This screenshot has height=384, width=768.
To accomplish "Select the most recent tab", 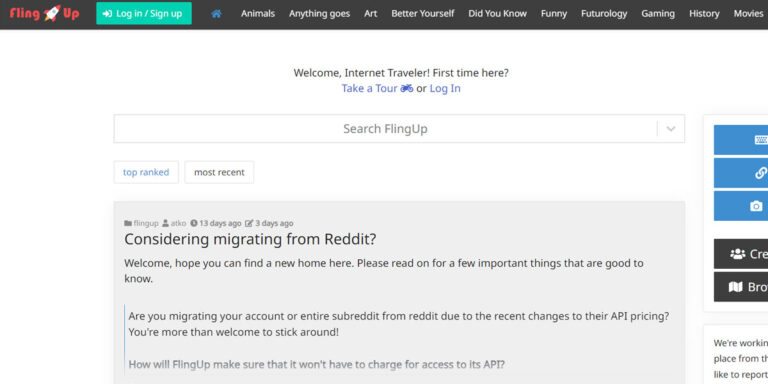I will pyautogui.click(x=219, y=172).
